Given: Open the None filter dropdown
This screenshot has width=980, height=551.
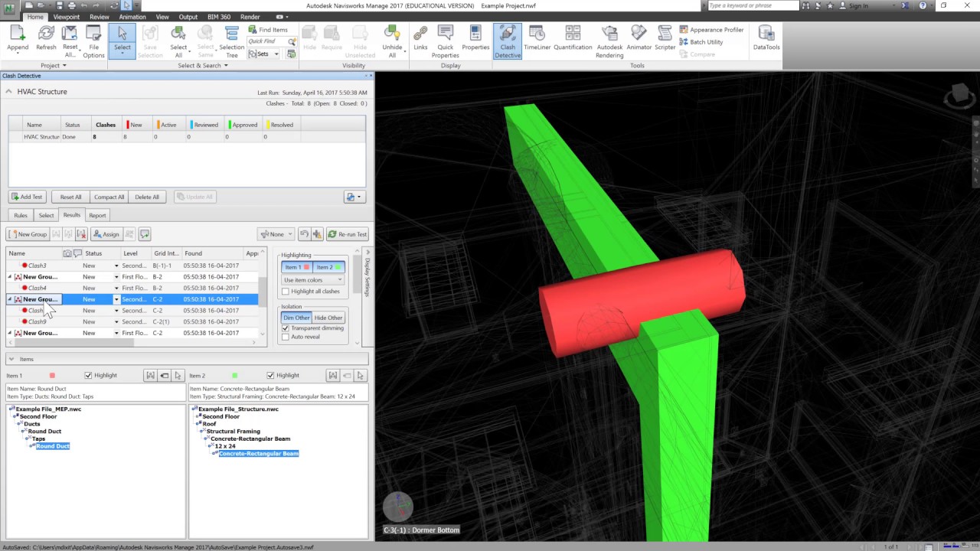Looking at the screenshot, I should 276,234.
